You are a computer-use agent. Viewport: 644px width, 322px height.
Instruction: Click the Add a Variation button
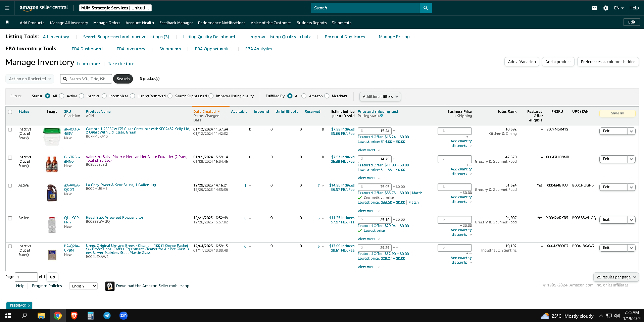pos(522,62)
